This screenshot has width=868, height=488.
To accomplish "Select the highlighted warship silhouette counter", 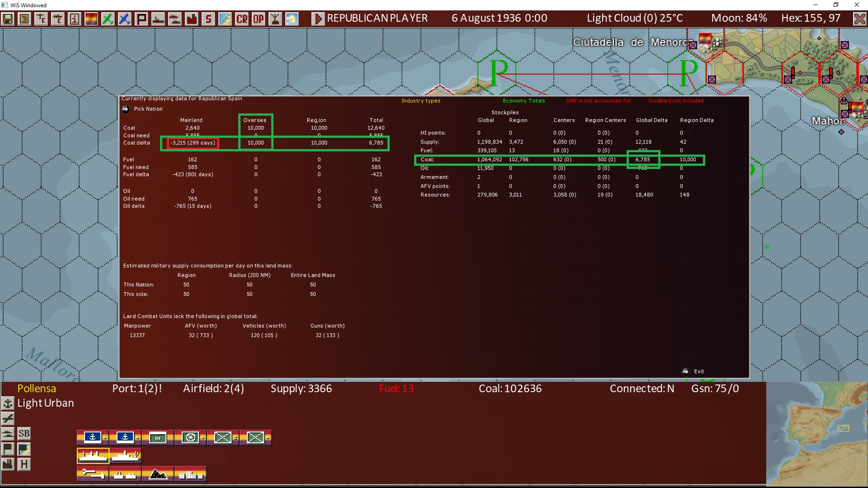I will pos(93,456).
